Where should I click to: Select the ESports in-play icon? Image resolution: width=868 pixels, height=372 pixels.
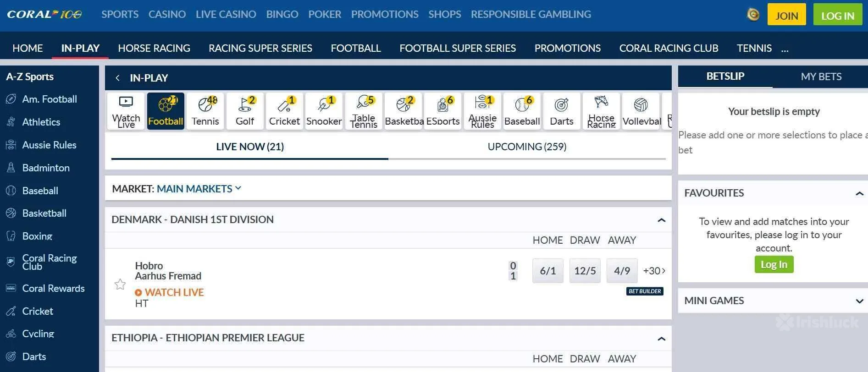[x=443, y=111]
